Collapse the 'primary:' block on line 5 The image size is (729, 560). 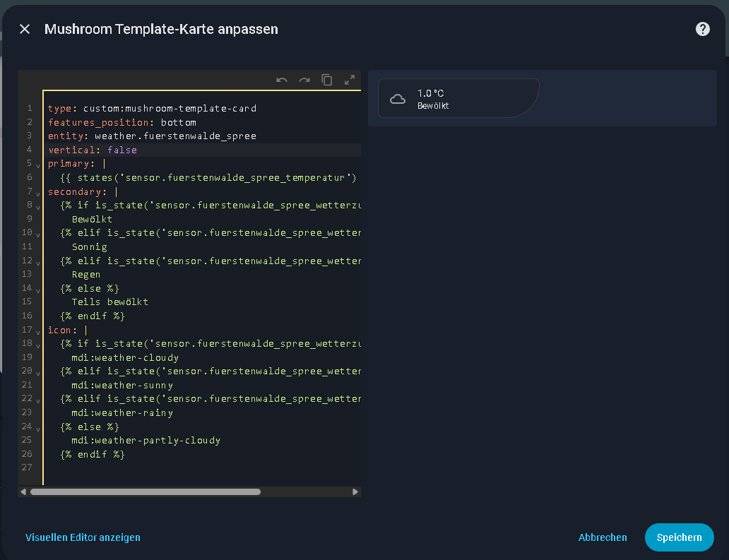pyautogui.click(x=37, y=165)
